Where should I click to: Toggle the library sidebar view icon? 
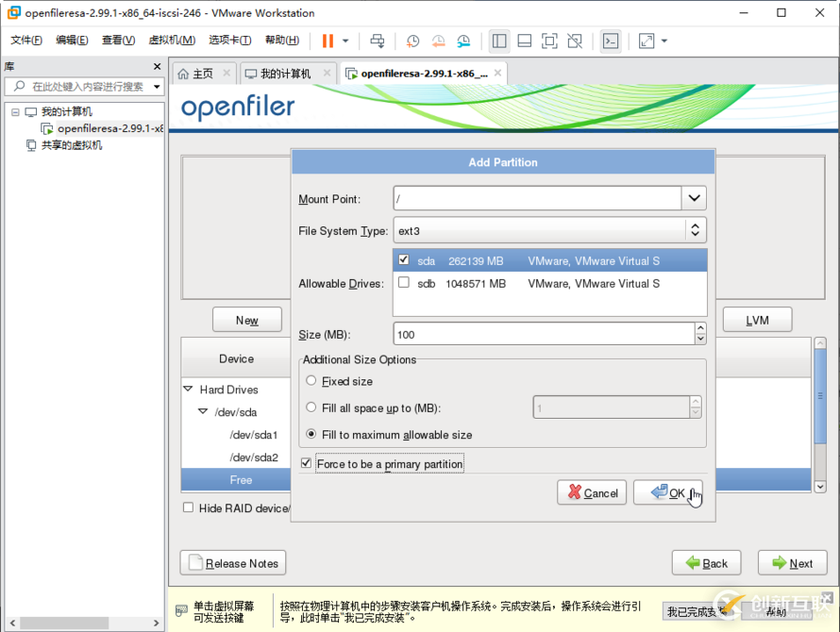[x=499, y=41]
